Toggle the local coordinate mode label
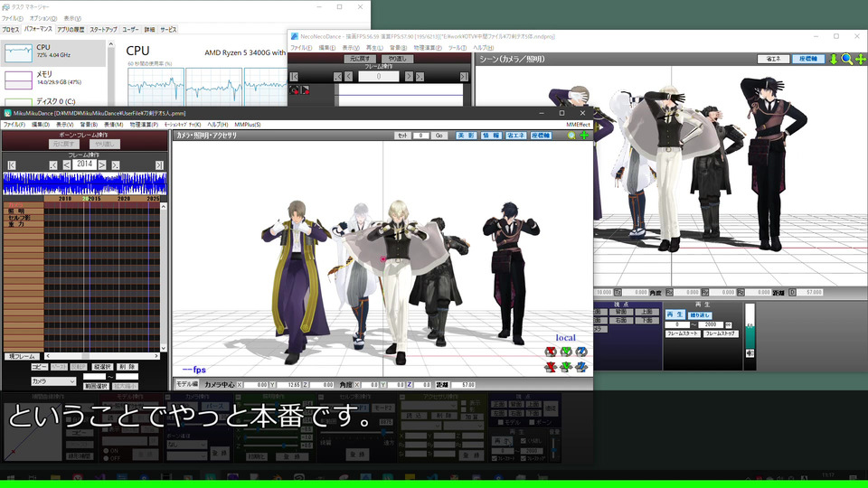This screenshot has width=868, height=488. pyautogui.click(x=565, y=337)
